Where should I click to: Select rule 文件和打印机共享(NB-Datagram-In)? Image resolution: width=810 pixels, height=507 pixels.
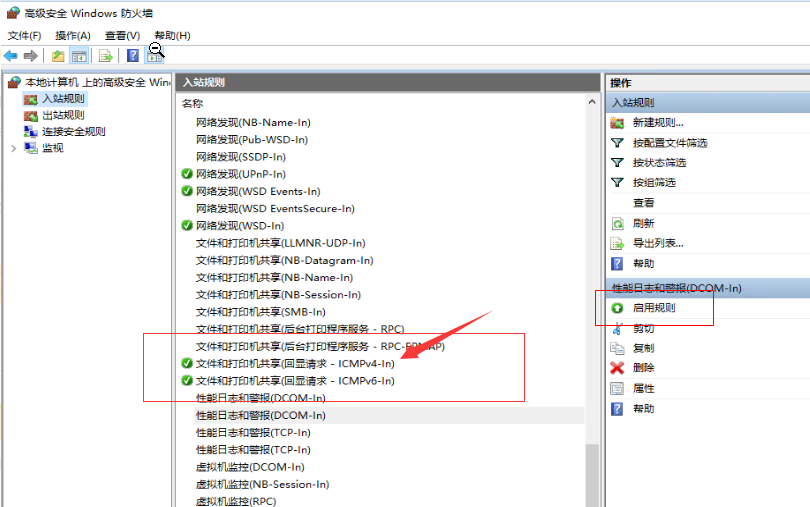285,260
